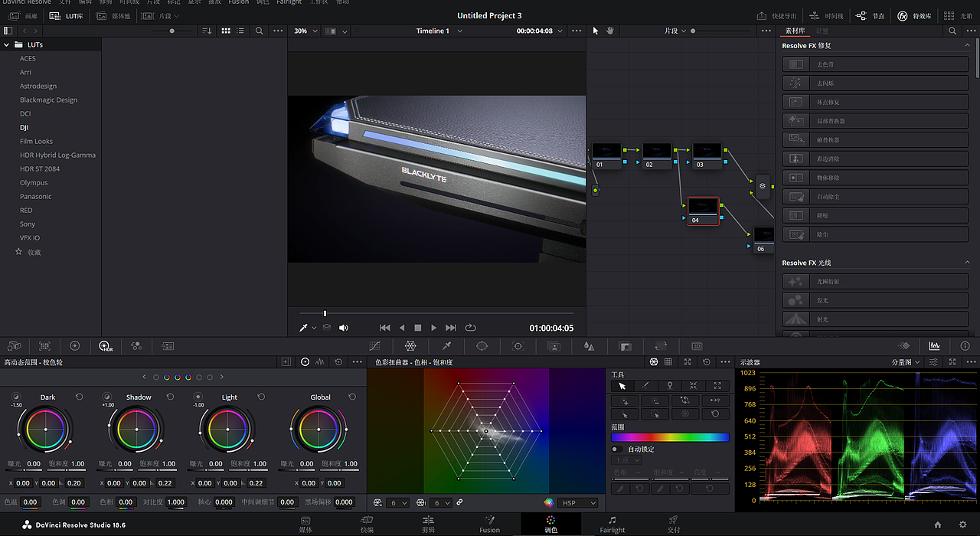Adjust the LUT thumbnail size slider
This screenshot has width=980, height=536.
pos(172,31)
